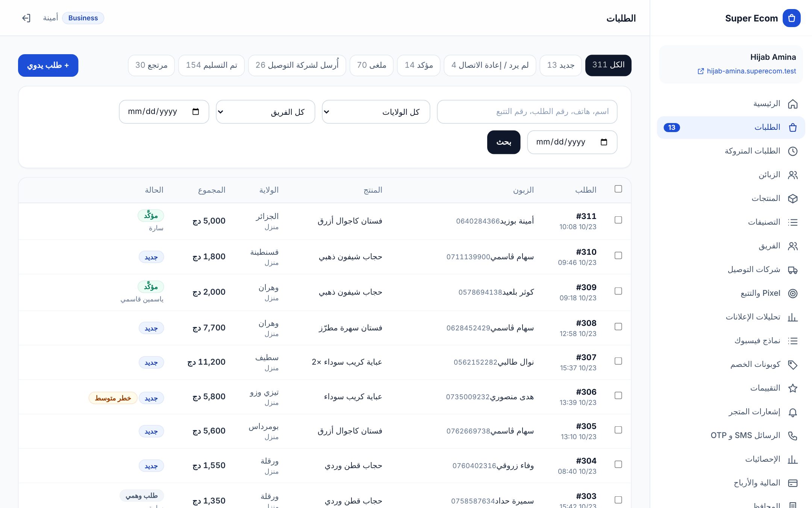Open products box icon (المنتجات)

click(792, 199)
